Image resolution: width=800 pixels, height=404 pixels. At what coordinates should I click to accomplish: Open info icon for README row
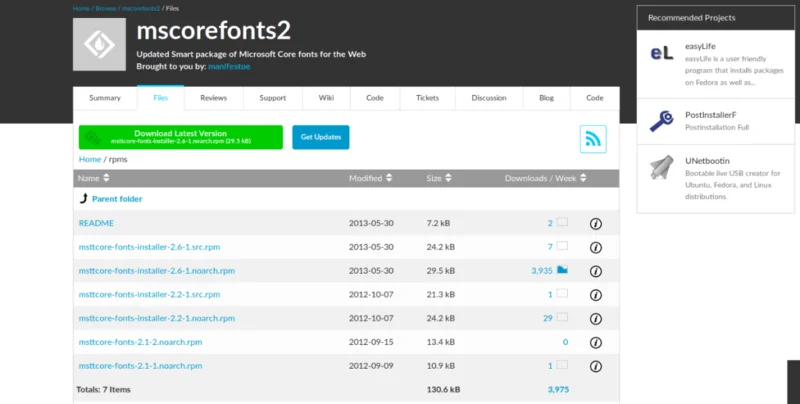pyautogui.click(x=595, y=223)
